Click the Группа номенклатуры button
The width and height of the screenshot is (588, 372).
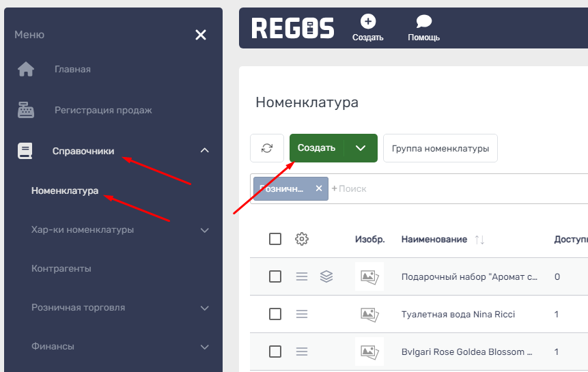pyautogui.click(x=440, y=148)
